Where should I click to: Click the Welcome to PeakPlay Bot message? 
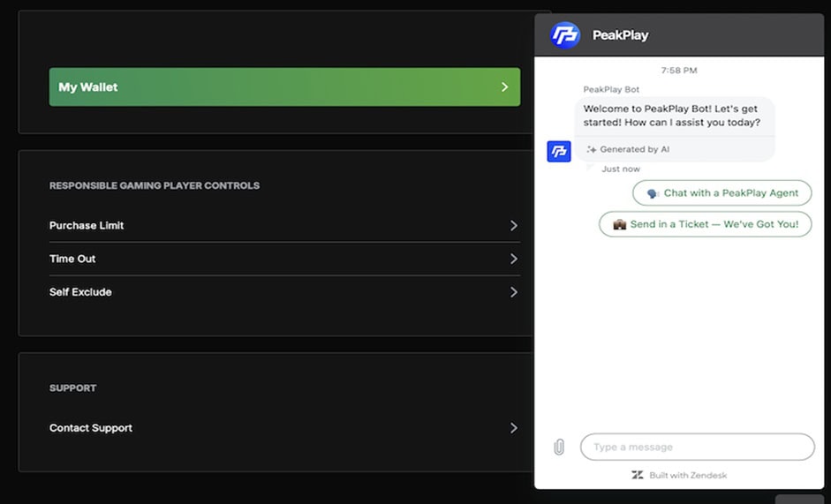[x=672, y=116]
